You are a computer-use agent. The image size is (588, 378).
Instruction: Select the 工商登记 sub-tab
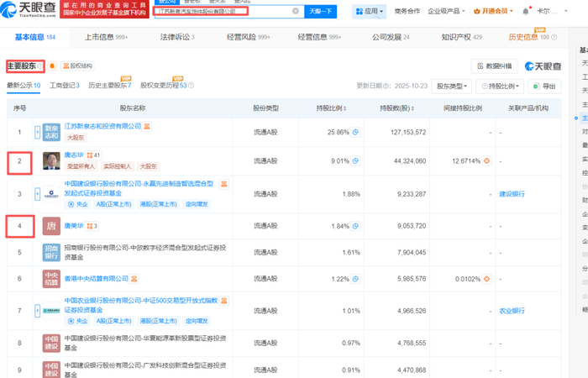pos(64,86)
